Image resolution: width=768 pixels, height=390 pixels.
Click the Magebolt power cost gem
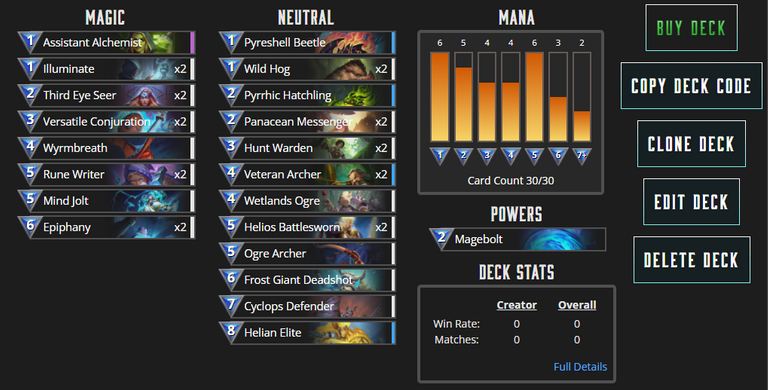441,239
